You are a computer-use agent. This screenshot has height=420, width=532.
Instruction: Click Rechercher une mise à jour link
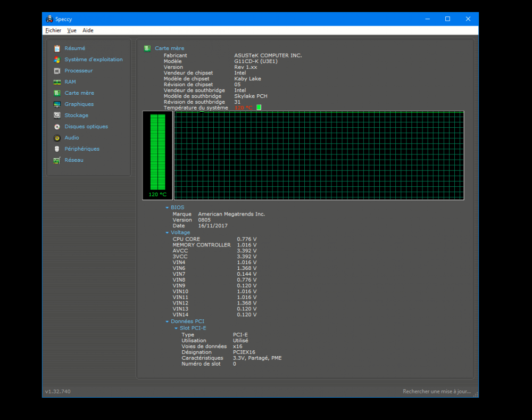click(436, 392)
